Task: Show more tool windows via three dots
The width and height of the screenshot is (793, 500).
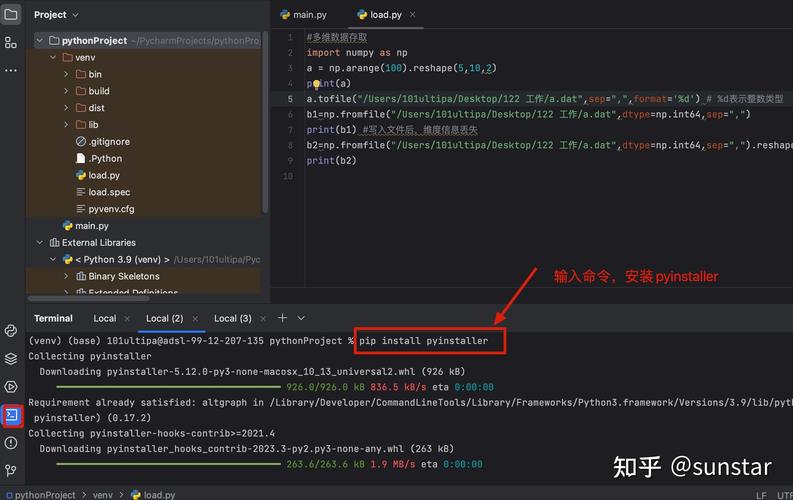Action: pos(11,70)
